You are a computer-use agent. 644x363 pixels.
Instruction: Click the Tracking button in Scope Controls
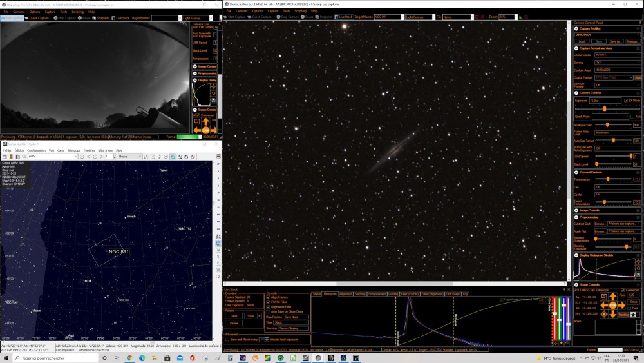coord(623,315)
